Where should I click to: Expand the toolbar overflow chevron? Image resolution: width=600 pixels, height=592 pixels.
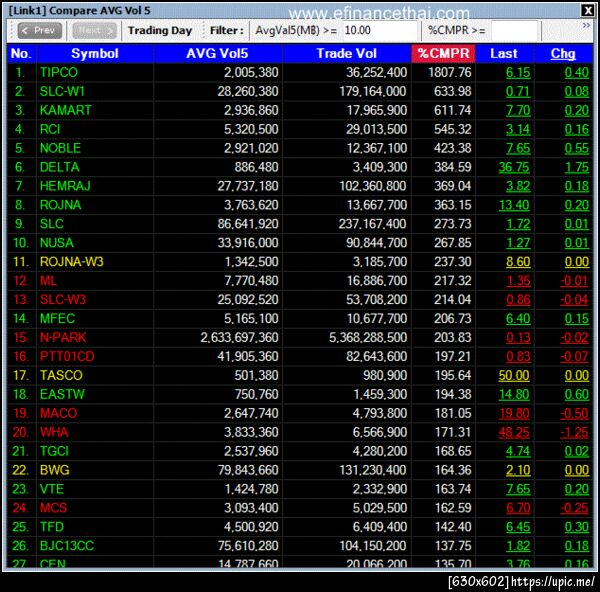point(586,26)
